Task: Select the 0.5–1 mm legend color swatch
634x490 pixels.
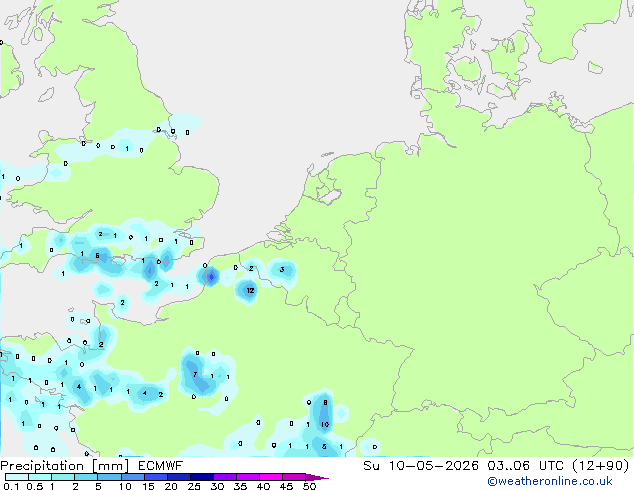Action: pyautogui.click(x=40, y=477)
